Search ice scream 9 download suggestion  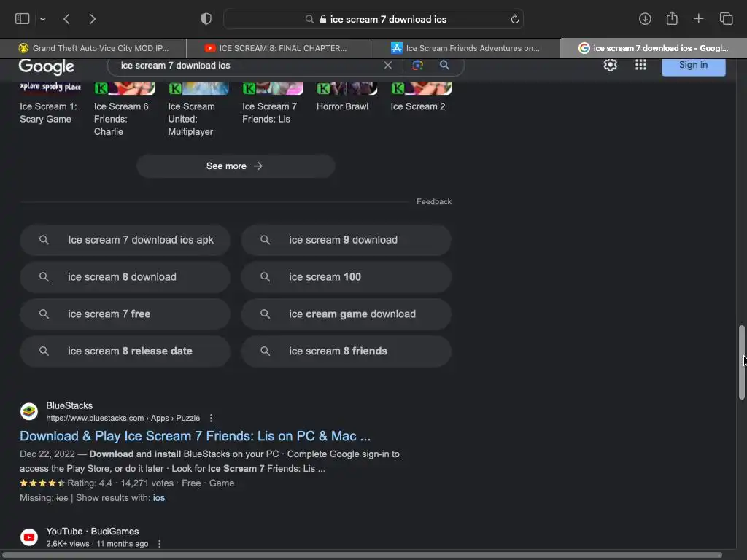pos(346,240)
